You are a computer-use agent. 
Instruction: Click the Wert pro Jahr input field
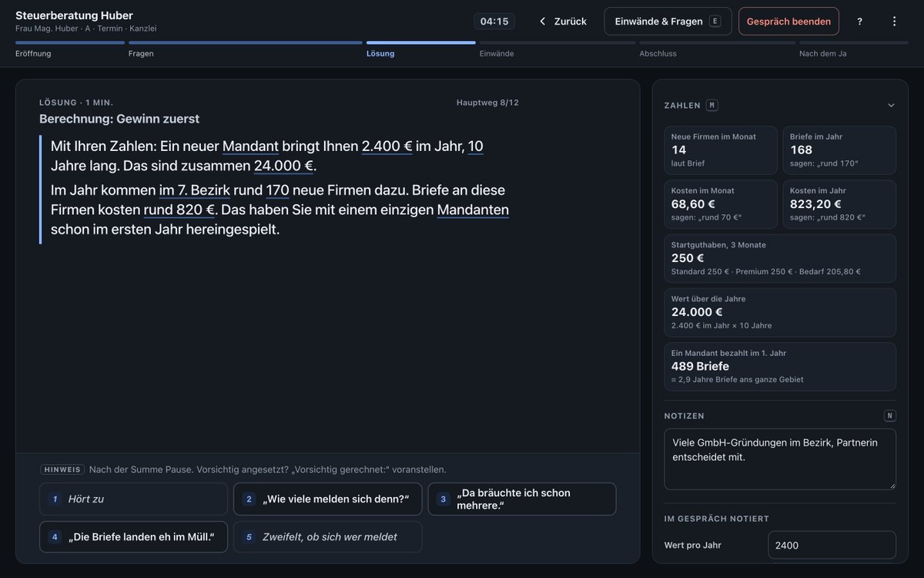click(x=832, y=545)
